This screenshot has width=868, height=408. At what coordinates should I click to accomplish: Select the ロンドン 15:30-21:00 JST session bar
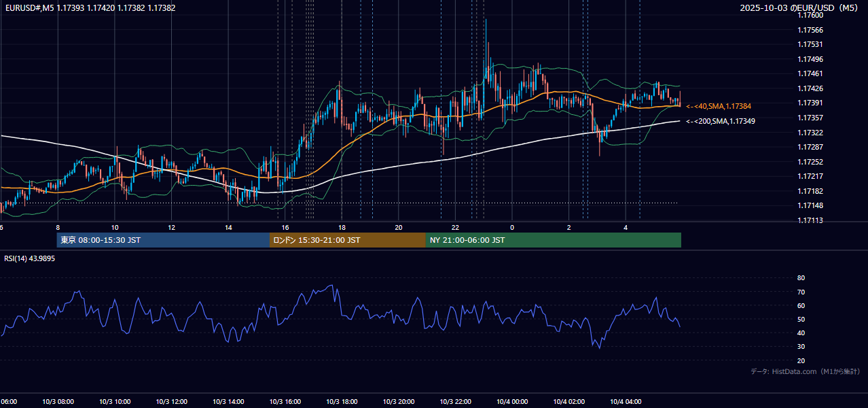348,240
